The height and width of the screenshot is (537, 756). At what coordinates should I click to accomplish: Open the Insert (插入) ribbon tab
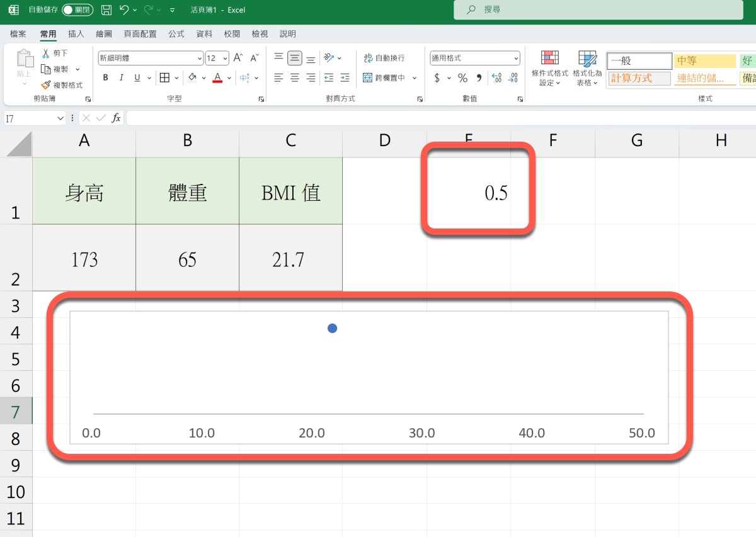[x=76, y=34]
